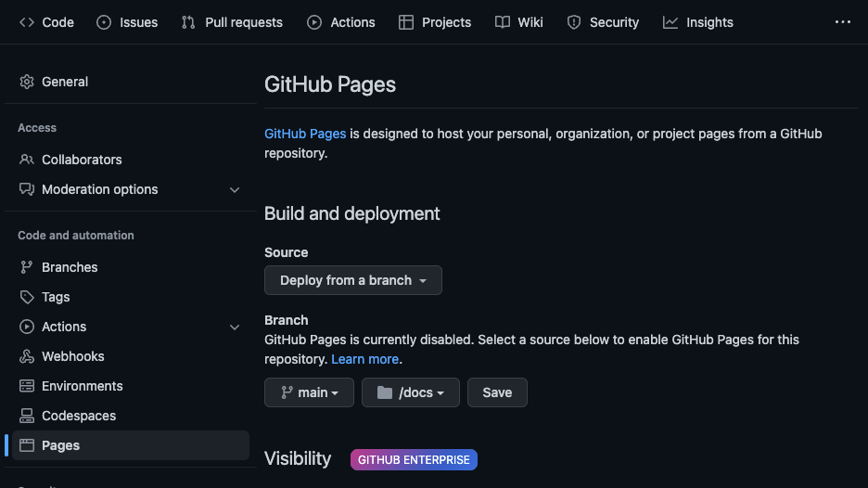Open Environments settings

coord(131,386)
